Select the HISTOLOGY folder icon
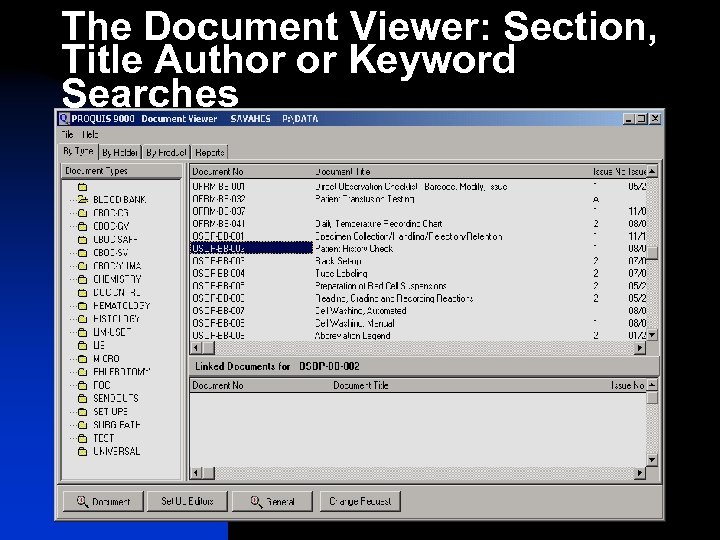 [x=82, y=319]
